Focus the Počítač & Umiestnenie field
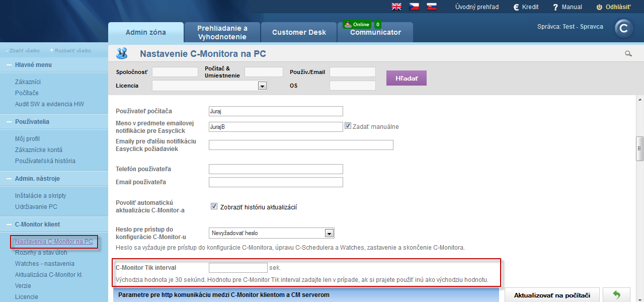The image size is (644, 302). tap(264, 72)
